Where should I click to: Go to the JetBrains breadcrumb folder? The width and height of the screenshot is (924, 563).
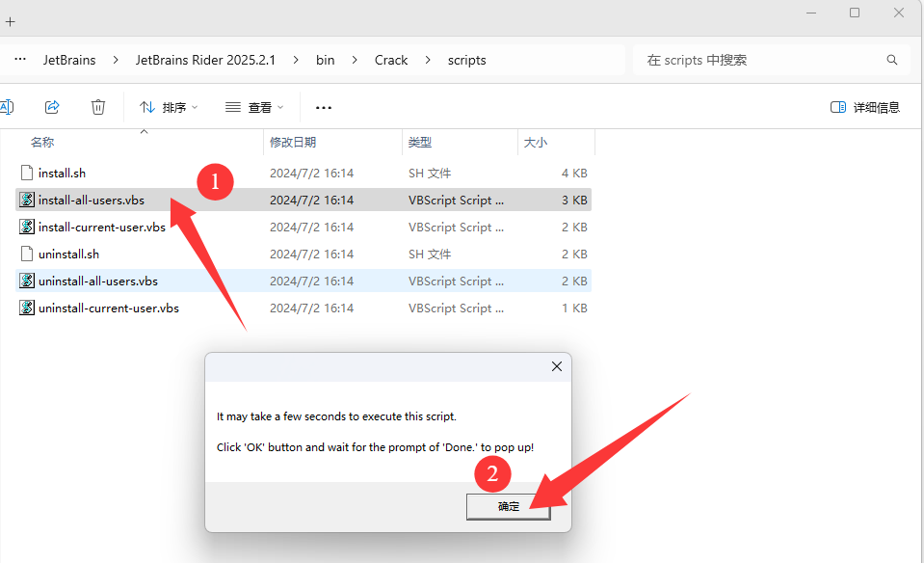pyautogui.click(x=69, y=60)
